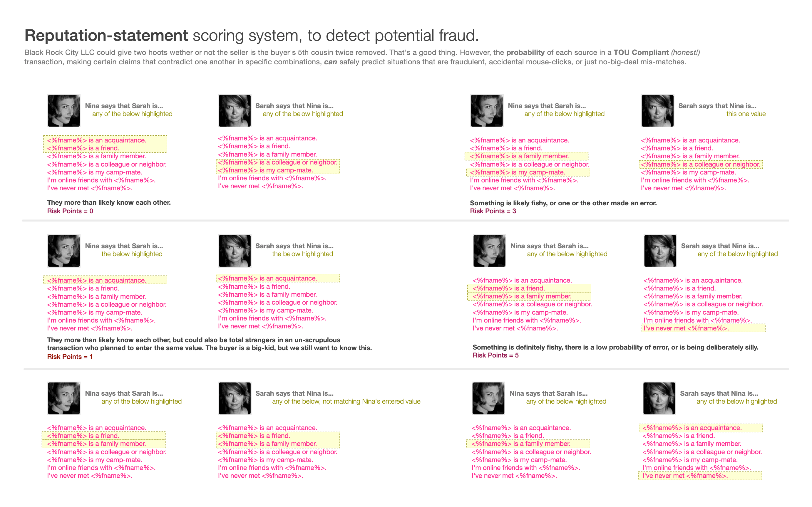Click Nina's photo in the Risk Points = 0 example
Viewport: 812px width, 507px height.
[x=64, y=111]
